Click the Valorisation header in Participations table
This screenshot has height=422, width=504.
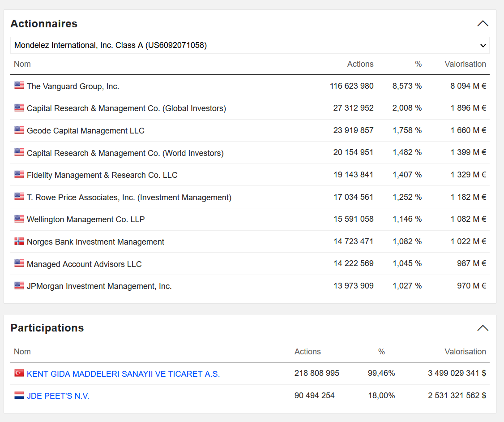[465, 352]
